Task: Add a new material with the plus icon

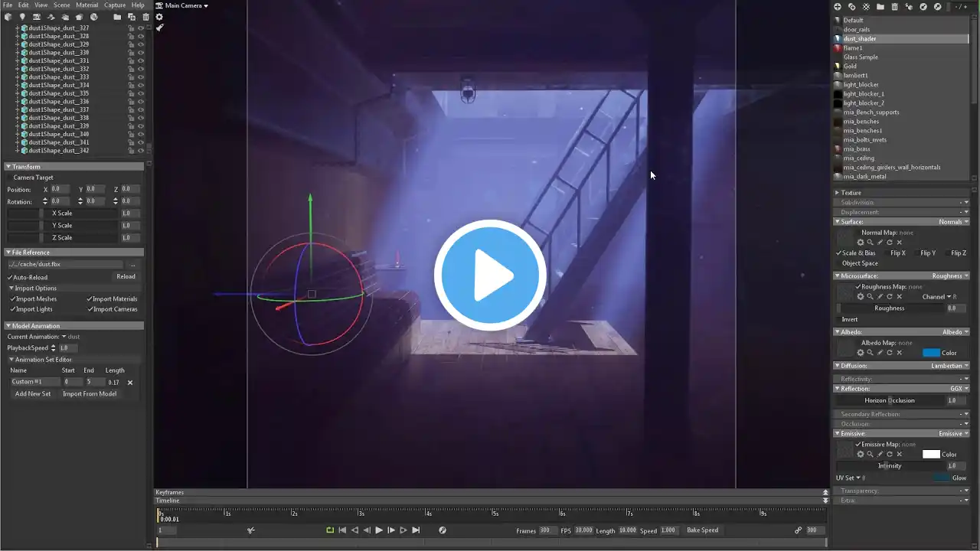Action: (x=838, y=7)
